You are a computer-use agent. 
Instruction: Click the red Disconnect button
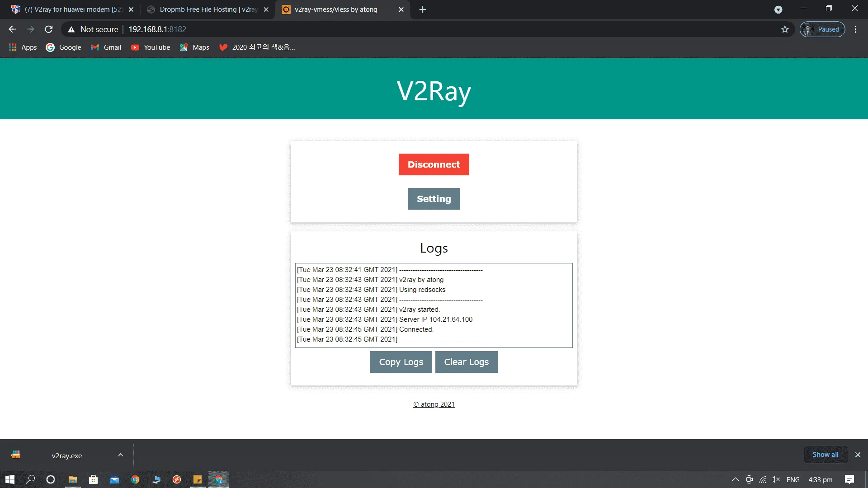click(x=434, y=164)
